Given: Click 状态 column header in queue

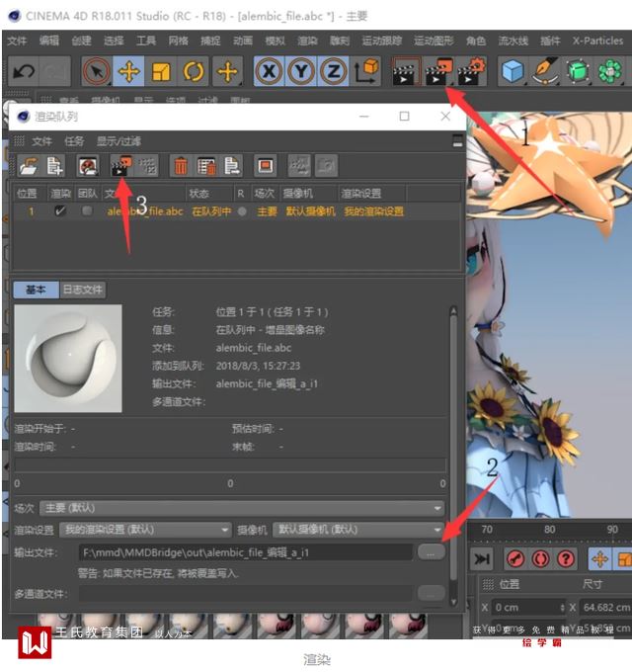Looking at the screenshot, I should [199, 194].
